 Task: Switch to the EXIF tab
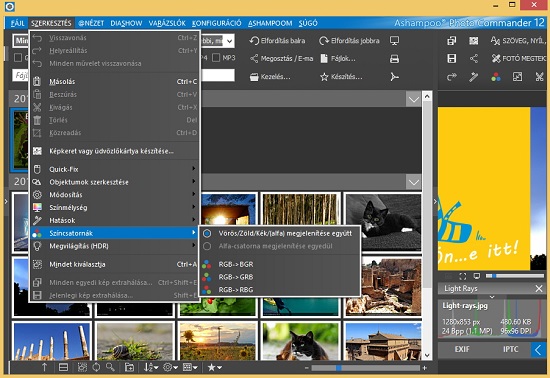pos(462,349)
